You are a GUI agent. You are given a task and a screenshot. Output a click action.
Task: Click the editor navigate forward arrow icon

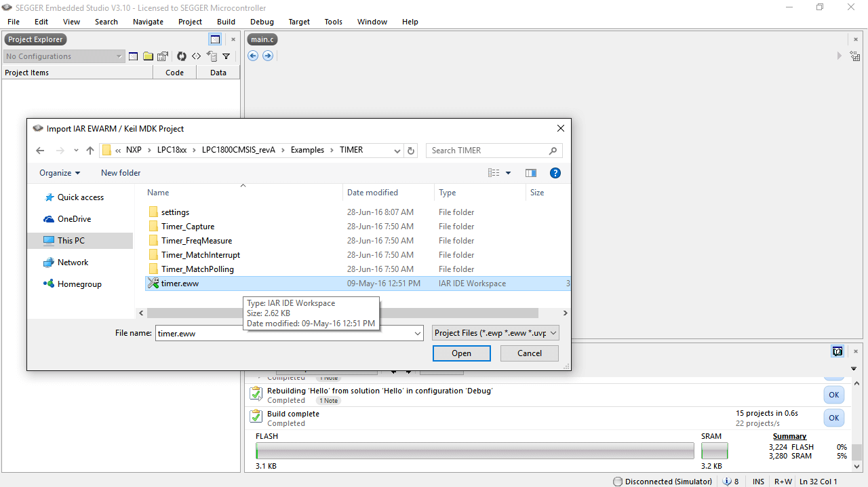[x=268, y=56]
